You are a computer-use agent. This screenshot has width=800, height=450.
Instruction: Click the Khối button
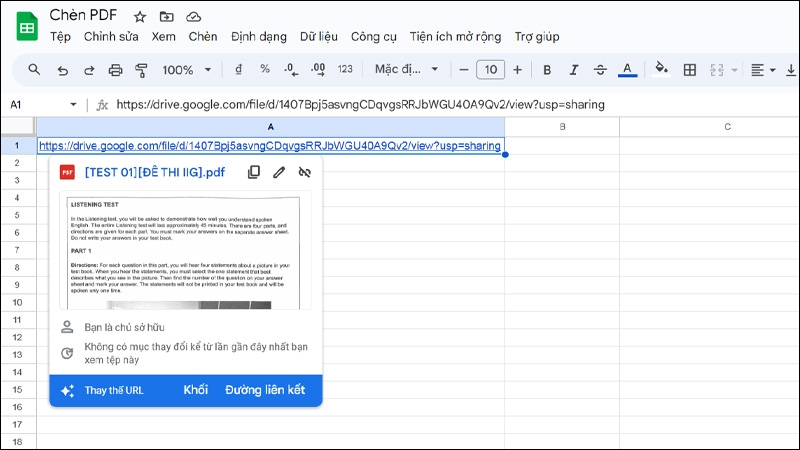[x=196, y=390]
